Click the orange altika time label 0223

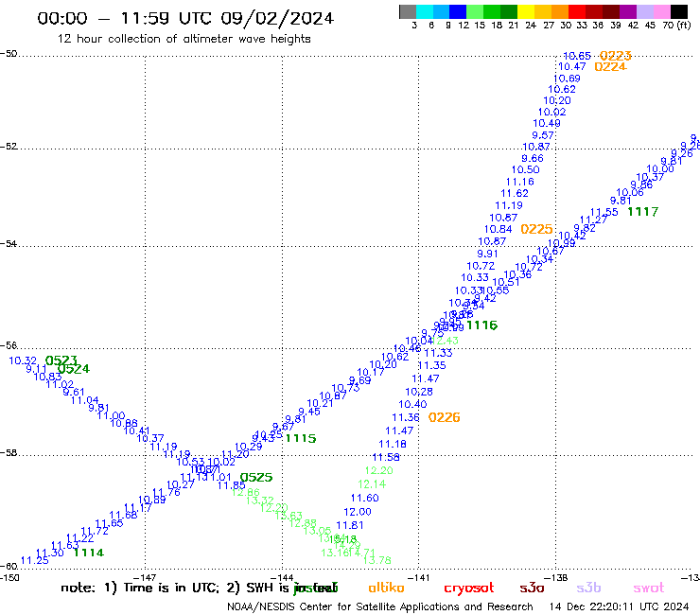click(615, 56)
